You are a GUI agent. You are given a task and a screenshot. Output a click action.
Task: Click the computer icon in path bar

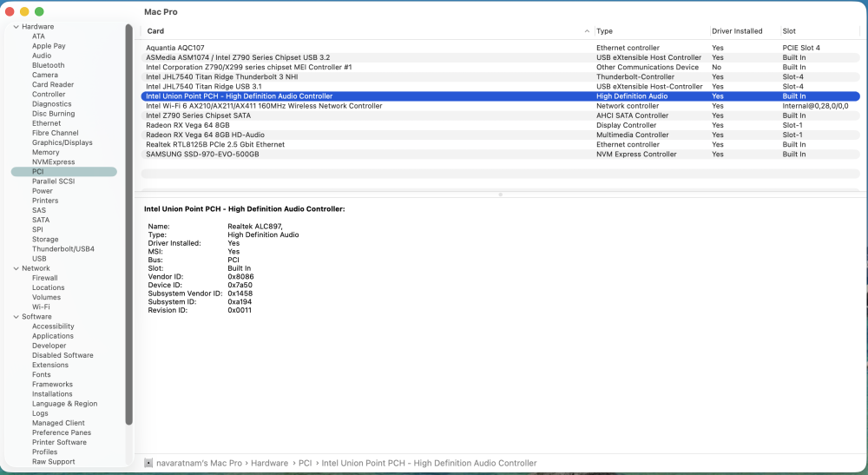coord(148,463)
